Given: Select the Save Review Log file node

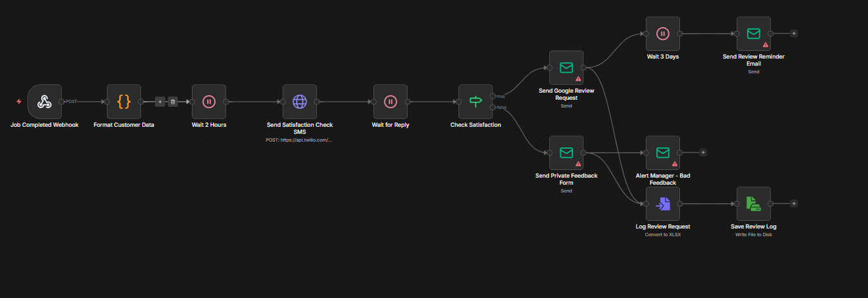Looking at the screenshot, I should 753,203.
